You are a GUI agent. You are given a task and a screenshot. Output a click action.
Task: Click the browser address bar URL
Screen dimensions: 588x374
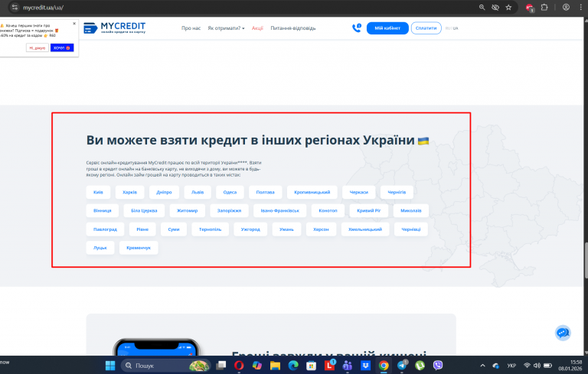43,8
